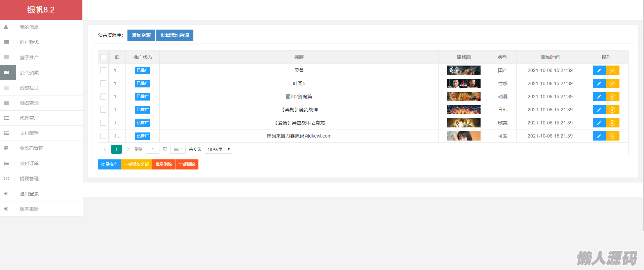Play the 魔剑战神 resource with yellow icon

(612, 110)
